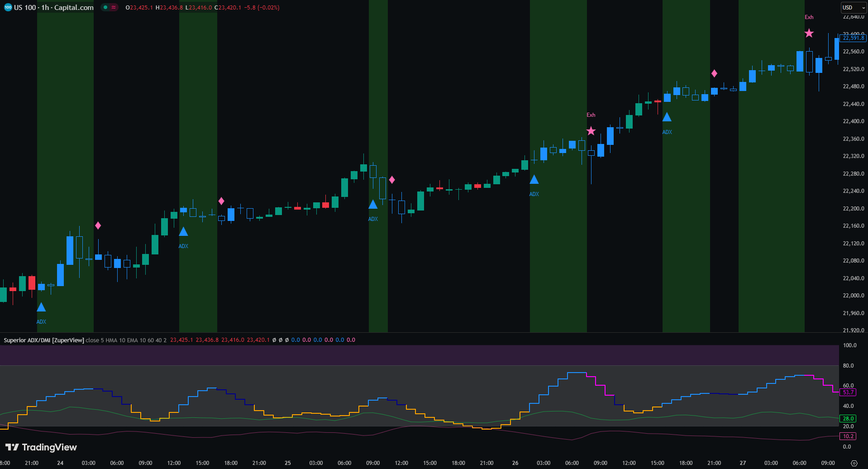The height and width of the screenshot is (469, 868).
Task: Open the USD currency dropdown
Action: (x=853, y=7)
